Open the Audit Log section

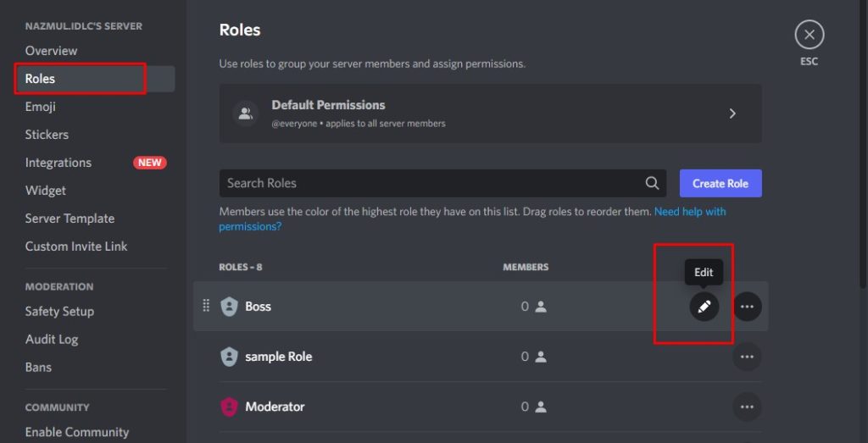[52, 340]
